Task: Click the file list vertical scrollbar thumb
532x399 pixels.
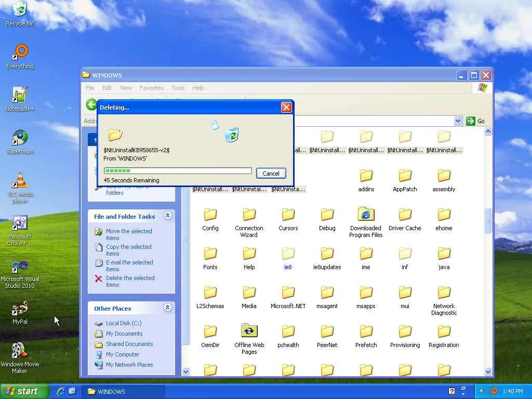Action: (x=488, y=220)
